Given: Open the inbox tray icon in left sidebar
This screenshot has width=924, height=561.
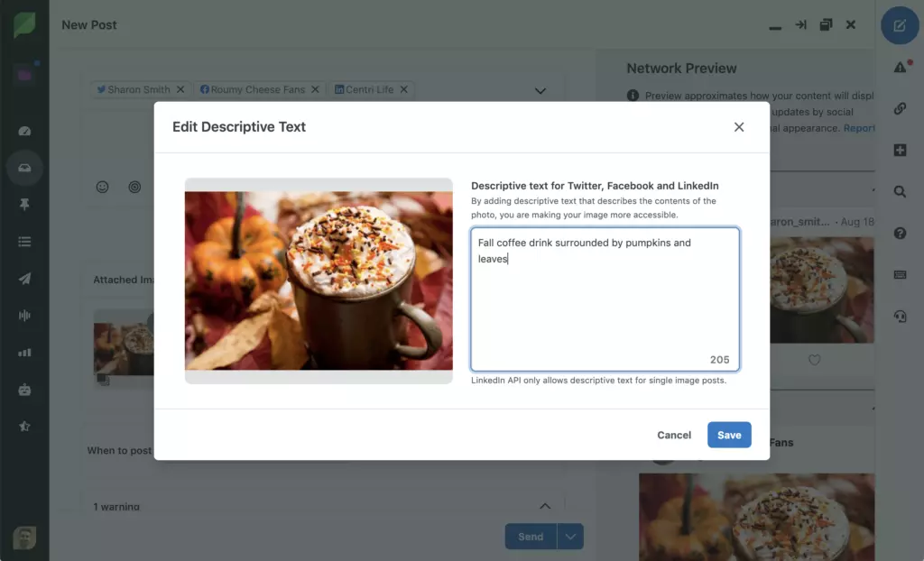Looking at the screenshot, I should point(24,168).
